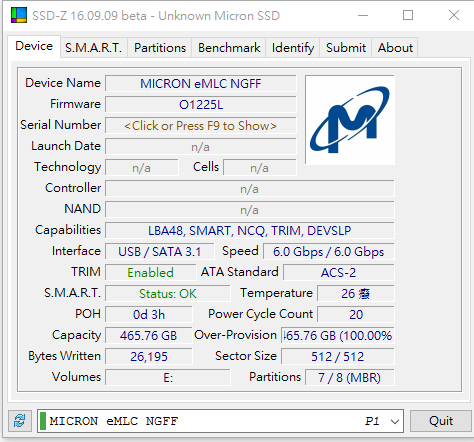Click the Capacity value 465.76 GB
This screenshot has height=442, width=474.
(x=149, y=336)
